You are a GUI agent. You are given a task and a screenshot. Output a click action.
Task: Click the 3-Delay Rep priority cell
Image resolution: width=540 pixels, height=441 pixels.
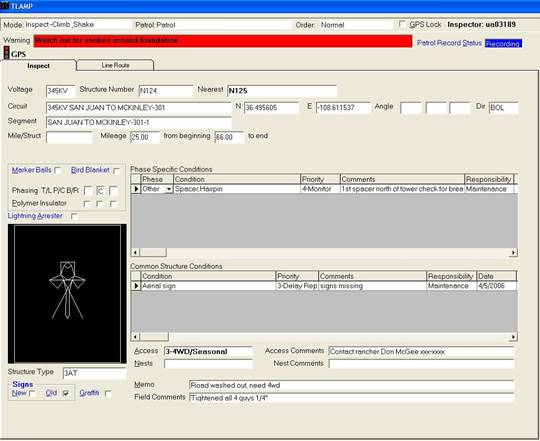click(297, 286)
